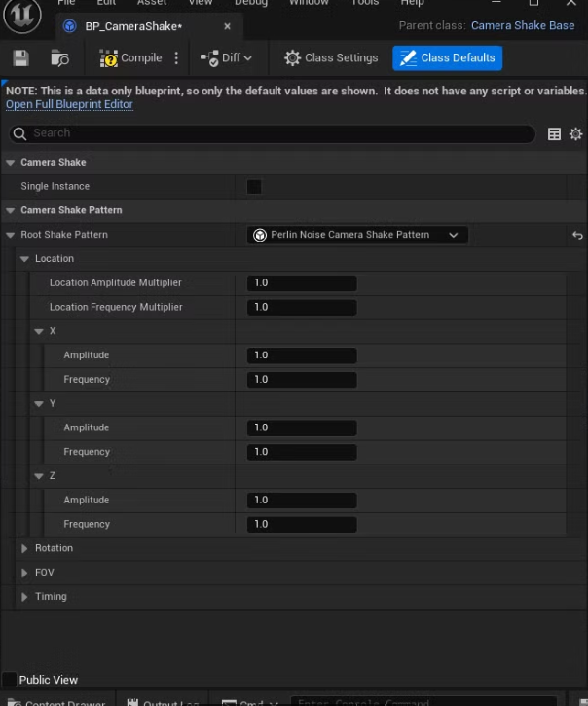This screenshot has width=588, height=706.
Task: Click the X Amplitude value field
Action: point(302,355)
